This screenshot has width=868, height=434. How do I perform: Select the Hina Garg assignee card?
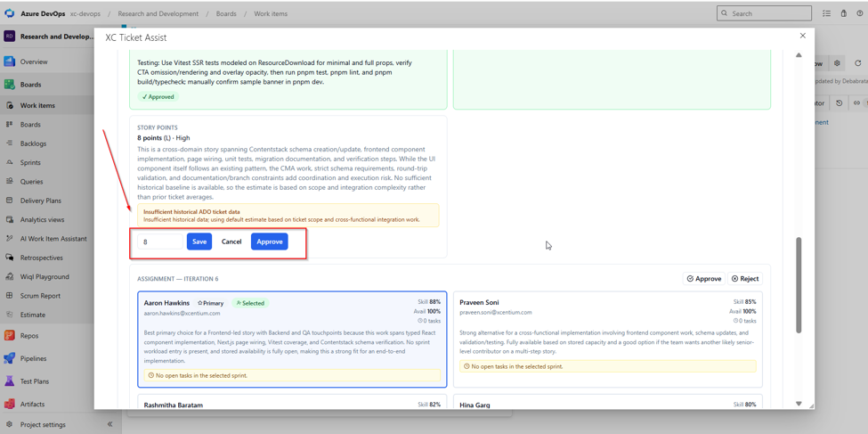point(608,403)
